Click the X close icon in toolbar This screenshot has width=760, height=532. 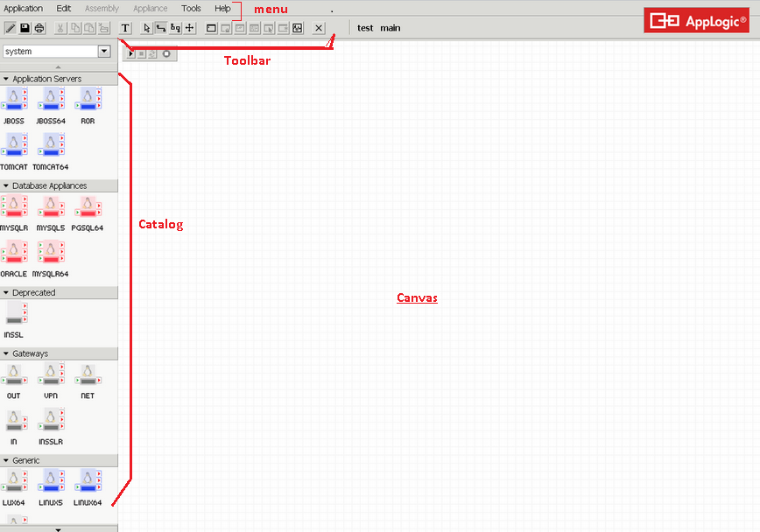coord(319,28)
